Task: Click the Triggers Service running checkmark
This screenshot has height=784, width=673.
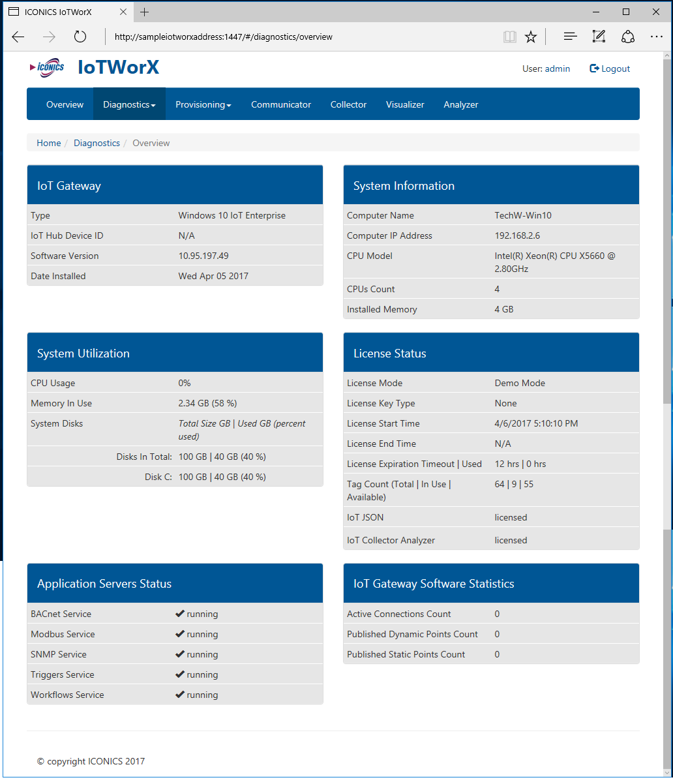Action: point(180,674)
